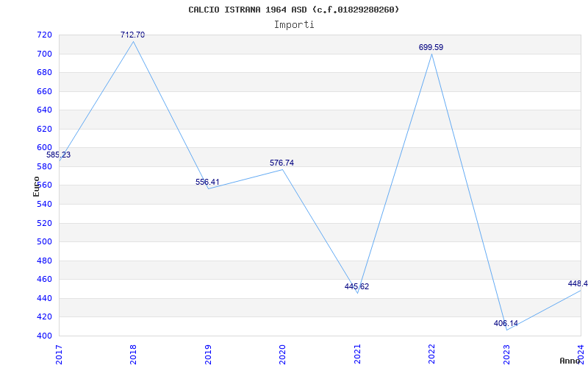Click the 2019 x-axis year label
Viewport: 588px width, 368px height.
point(208,355)
